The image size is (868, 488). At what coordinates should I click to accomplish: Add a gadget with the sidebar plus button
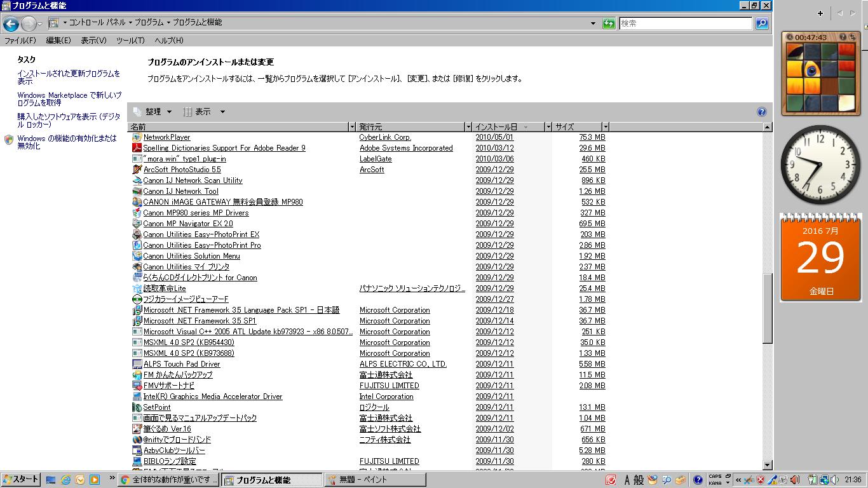click(820, 13)
